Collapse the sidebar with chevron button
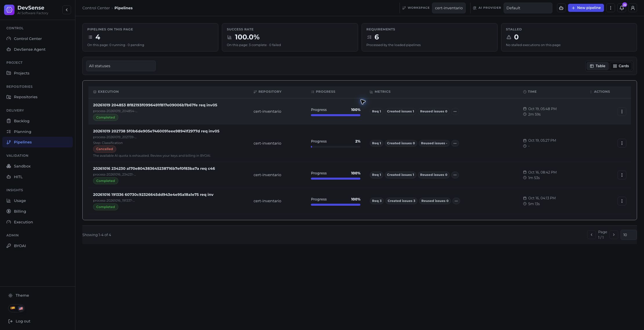 coord(67,10)
